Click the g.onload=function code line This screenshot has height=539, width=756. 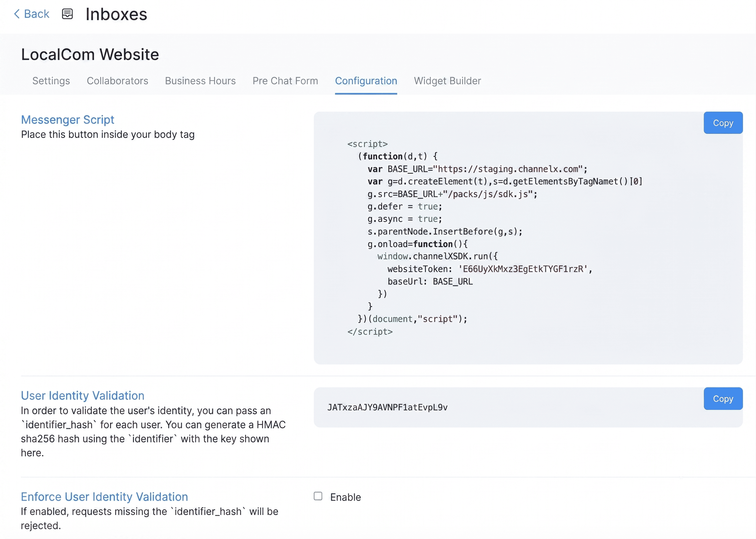pyautogui.click(x=418, y=244)
